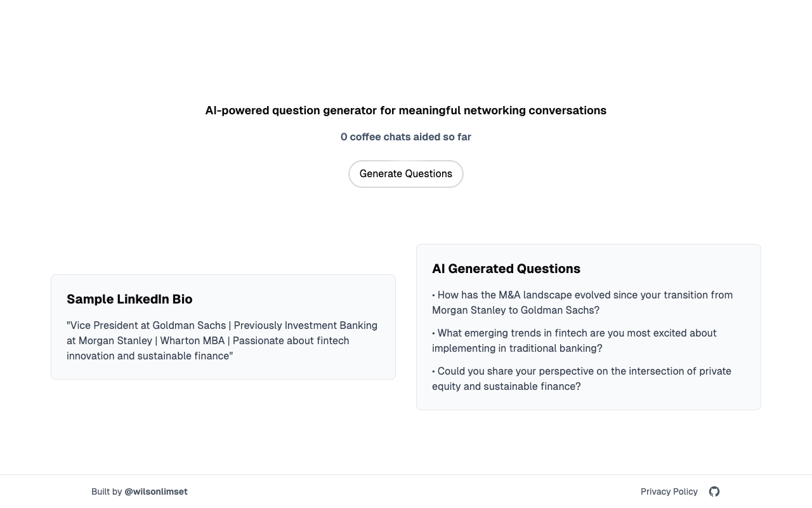
Task: Select the M&A landscape question
Action: tap(582, 302)
